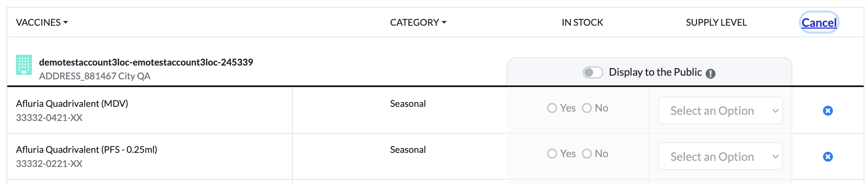
Task: Click the demotestaccount3loc location name
Action: [146, 62]
